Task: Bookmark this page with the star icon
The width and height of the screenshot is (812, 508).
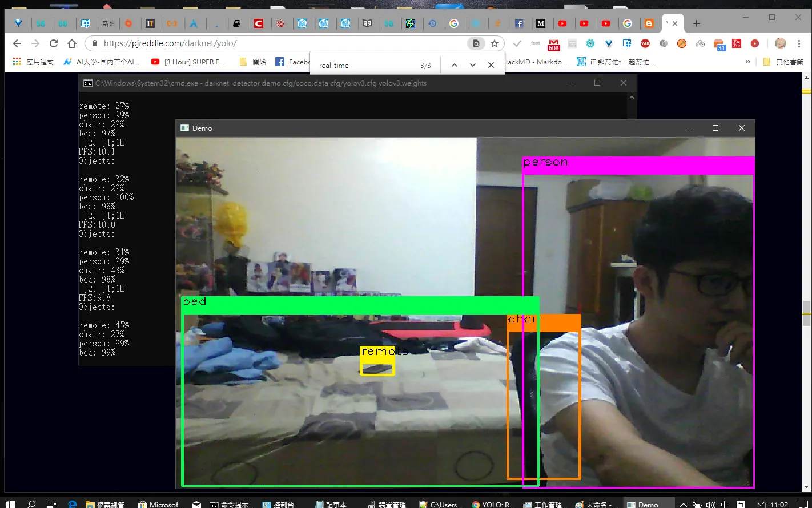Action: [x=495, y=43]
